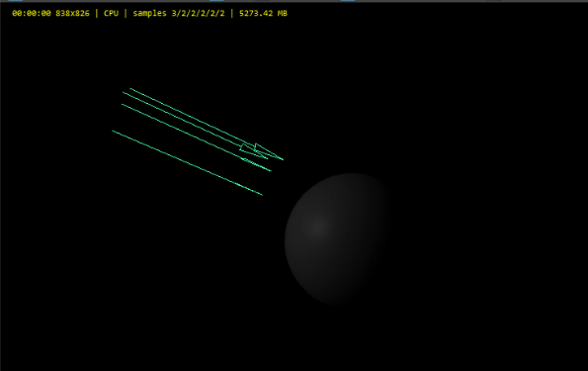Click the end tip of the third light ray

click(270, 170)
